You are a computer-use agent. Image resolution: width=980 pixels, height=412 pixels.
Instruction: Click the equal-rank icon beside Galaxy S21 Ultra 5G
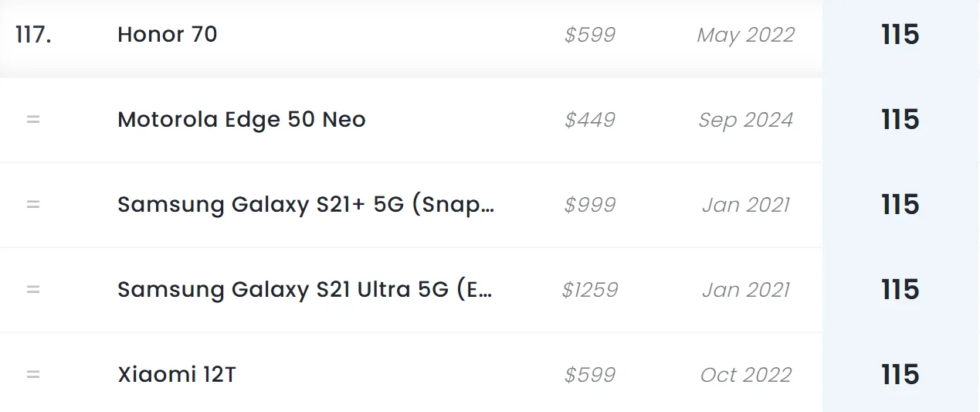tap(33, 290)
